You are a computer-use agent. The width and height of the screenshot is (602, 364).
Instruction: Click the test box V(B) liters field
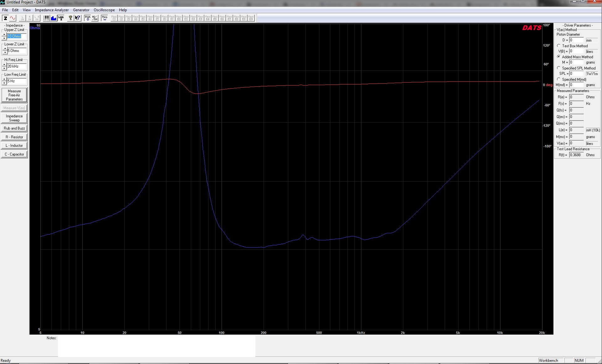pos(576,51)
